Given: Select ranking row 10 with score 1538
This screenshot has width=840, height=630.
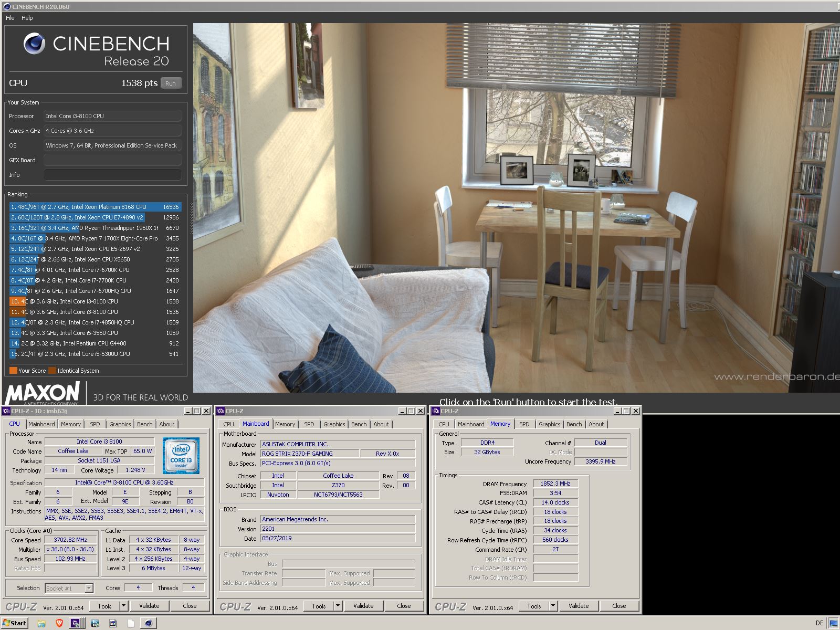Looking at the screenshot, I should click(x=95, y=301).
